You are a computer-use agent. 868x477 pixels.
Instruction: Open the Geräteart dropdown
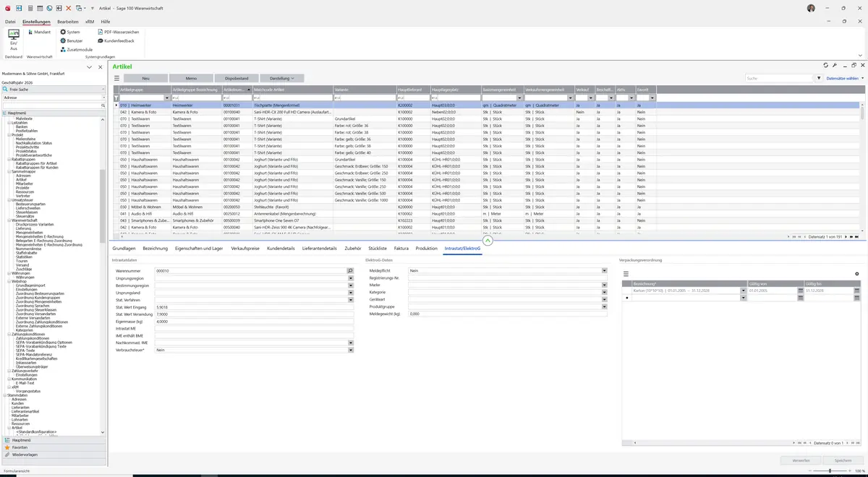604,299
